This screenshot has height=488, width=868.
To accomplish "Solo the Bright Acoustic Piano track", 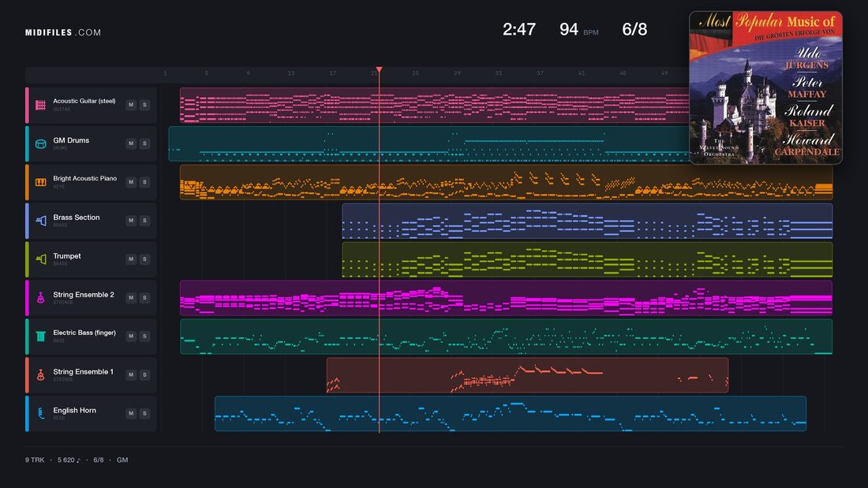I will pyautogui.click(x=144, y=182).
